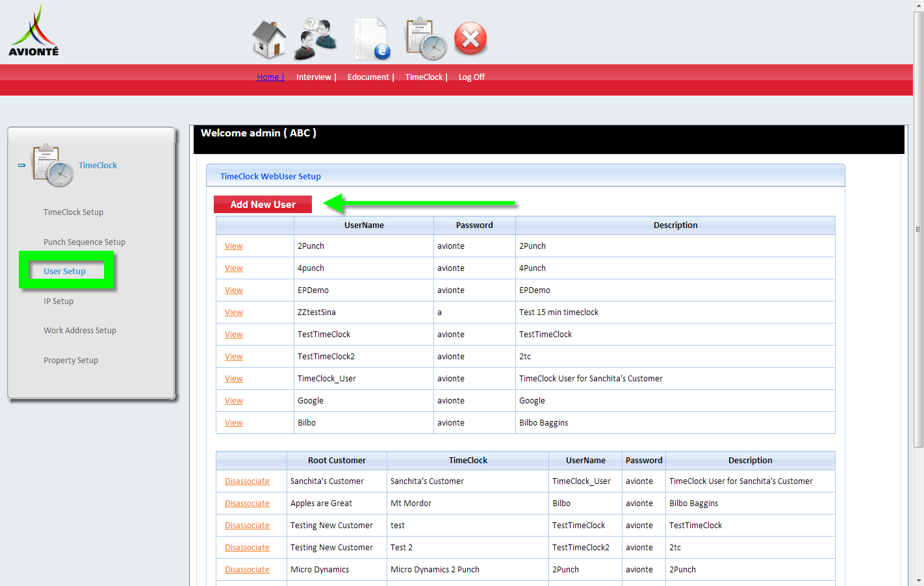
Task: Go to TimeClock Setup in sidebar
Action: [x=73, y=212]
